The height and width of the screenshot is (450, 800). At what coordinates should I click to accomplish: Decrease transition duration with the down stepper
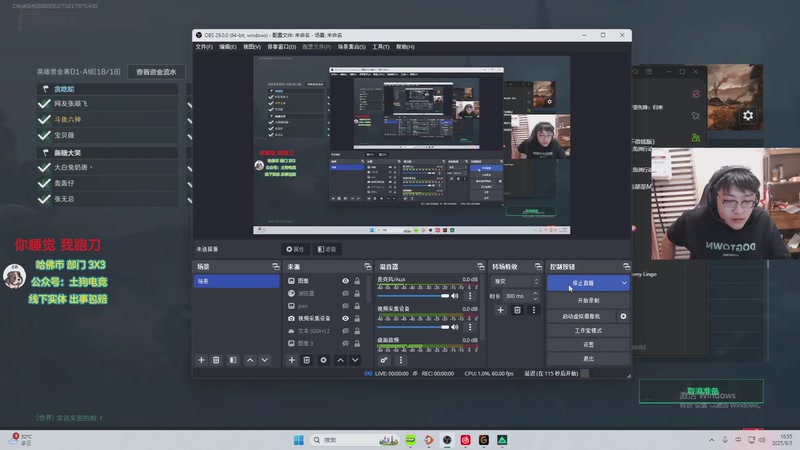pos(535,298)
